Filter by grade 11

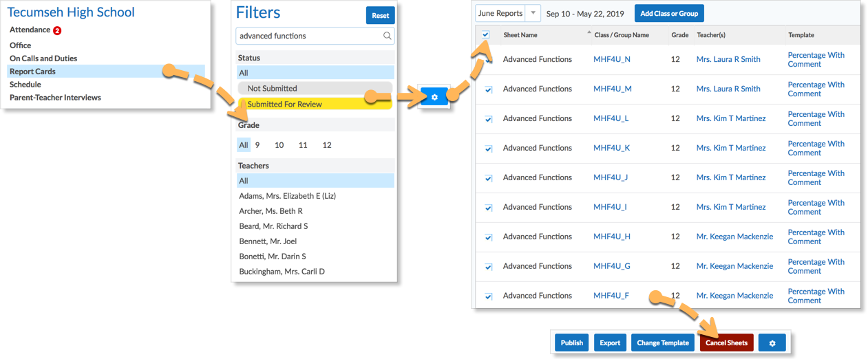(303, 145)
